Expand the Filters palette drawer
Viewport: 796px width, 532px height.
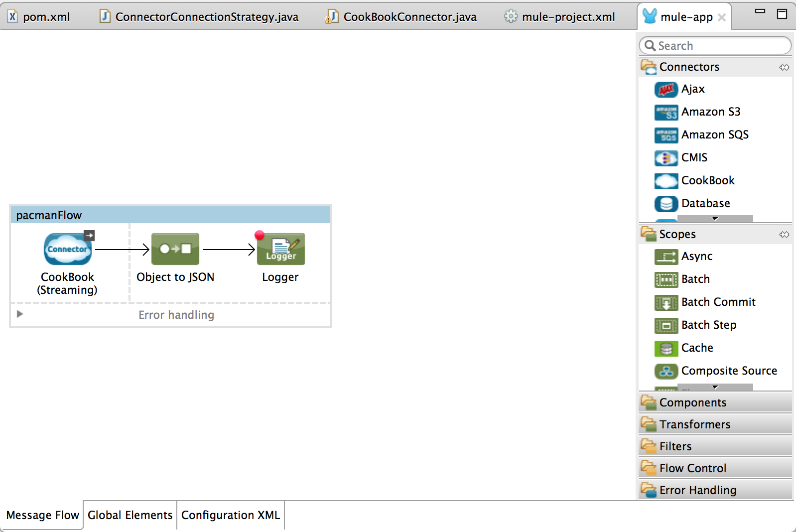coord(715,446)
